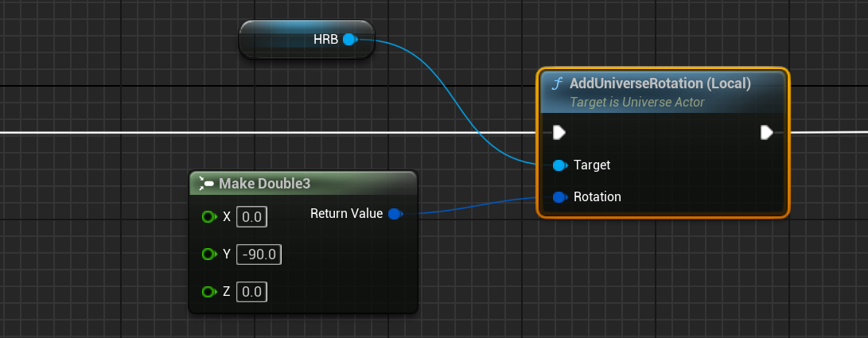Focus the X value field showing 0.0
The height and width of the screenshot is (338, 868).
click(x=252, y=216)
